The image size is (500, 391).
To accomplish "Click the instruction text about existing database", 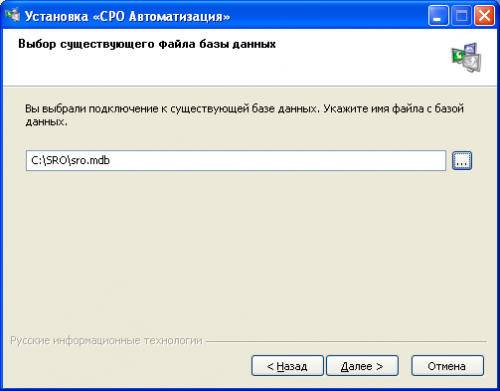I will pos(244,115).
